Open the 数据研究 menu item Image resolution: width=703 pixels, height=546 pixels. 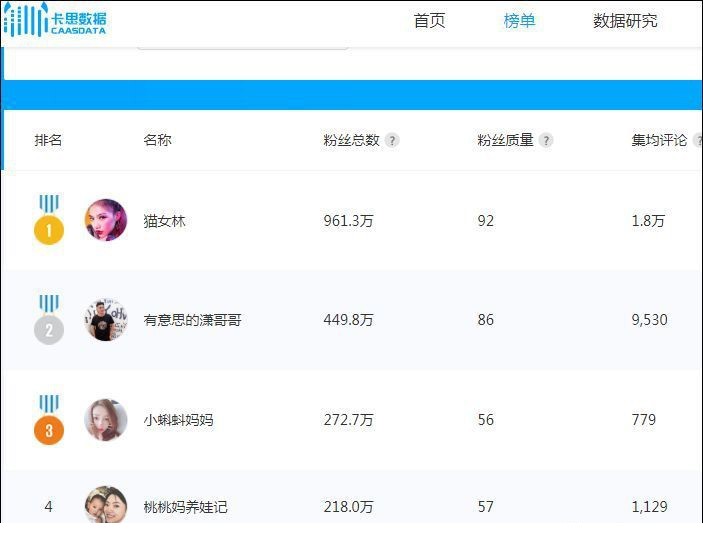click(625, 21)
